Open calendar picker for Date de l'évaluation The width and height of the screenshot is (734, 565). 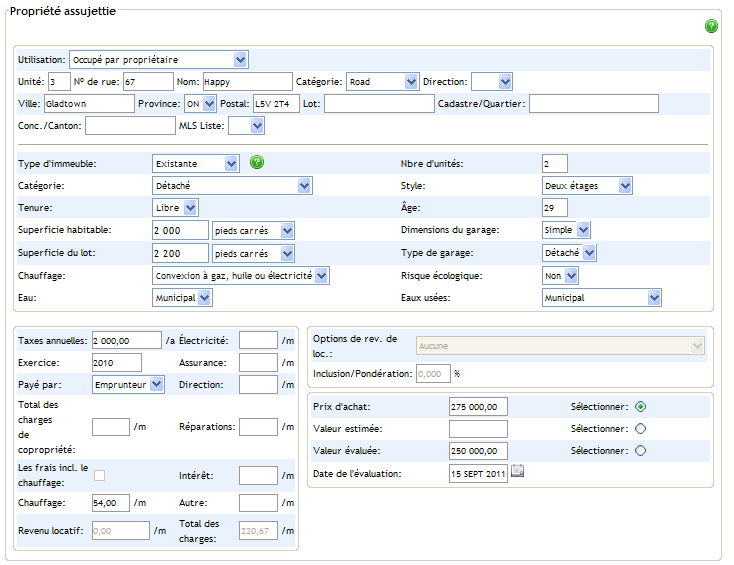(517, 470)
